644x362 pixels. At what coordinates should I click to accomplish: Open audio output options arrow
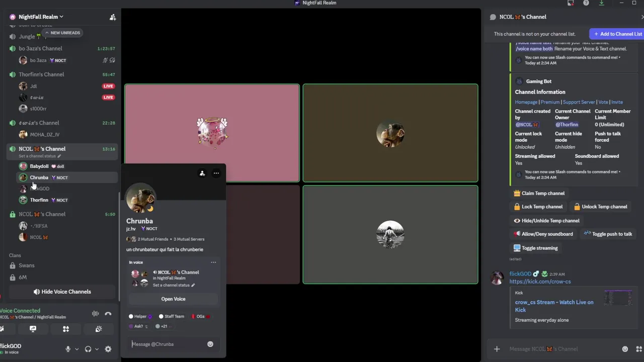click(97, 349)
